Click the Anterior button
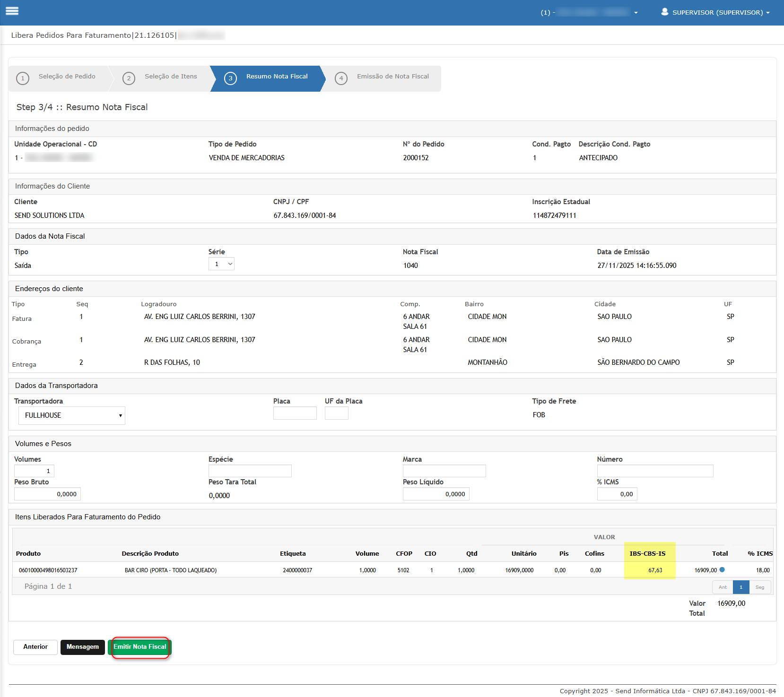Image resolution: width=784 pixels, height=697 pixels. coord(35,647)
